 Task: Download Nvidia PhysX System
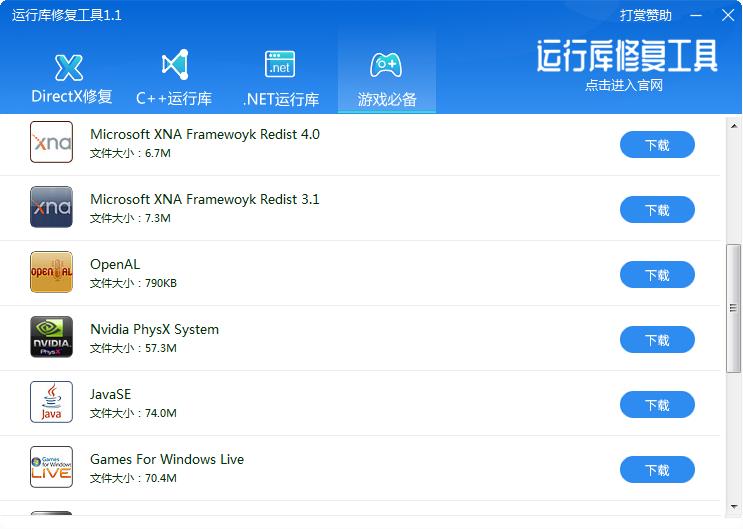click(657, 339)
